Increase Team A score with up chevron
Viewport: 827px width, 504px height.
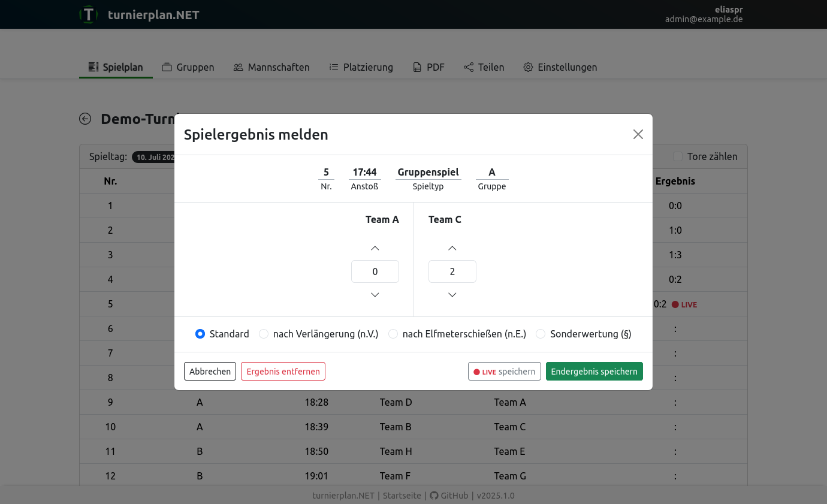(375, 248)
